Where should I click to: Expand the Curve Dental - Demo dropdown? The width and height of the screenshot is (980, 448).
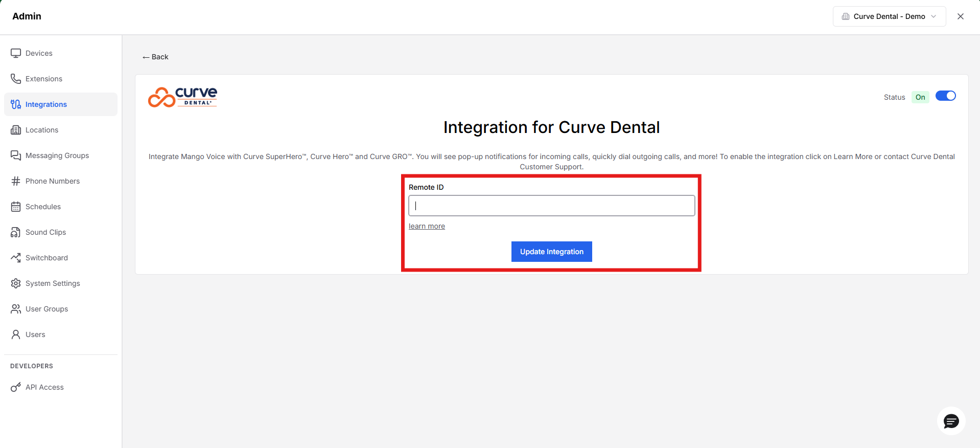(889, 16)
